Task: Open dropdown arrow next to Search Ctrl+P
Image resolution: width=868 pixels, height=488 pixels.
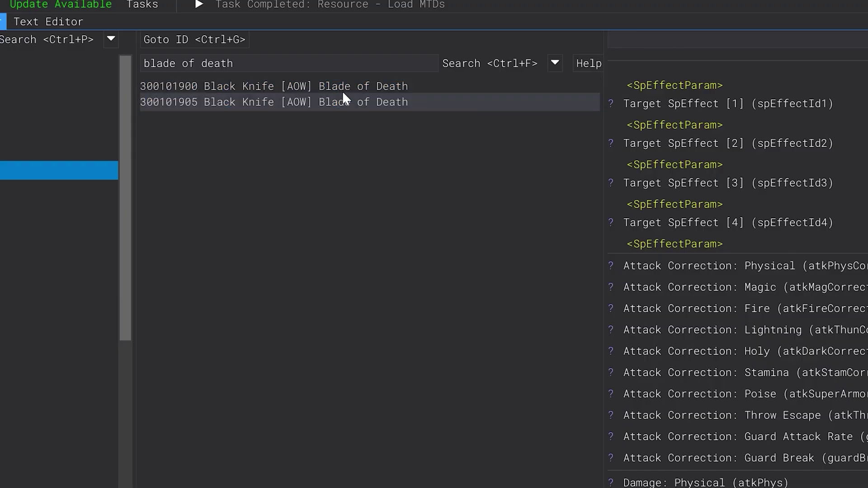Action: 111,39
